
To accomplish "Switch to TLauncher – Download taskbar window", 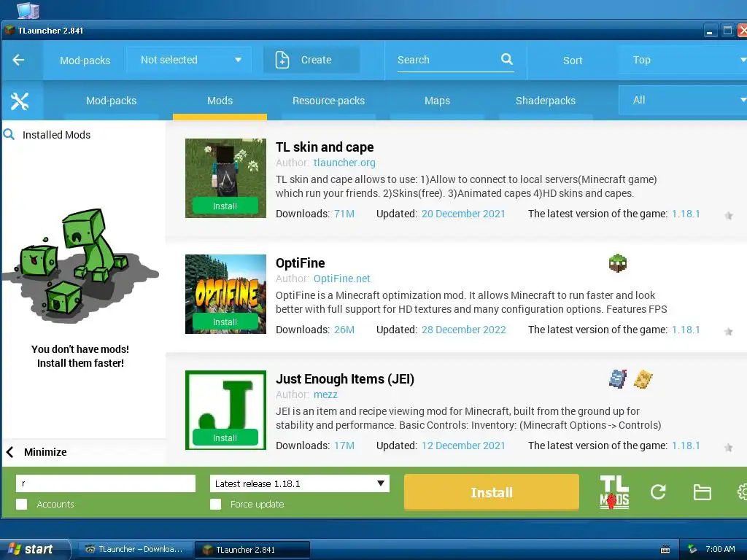I will tap(134, 550).
